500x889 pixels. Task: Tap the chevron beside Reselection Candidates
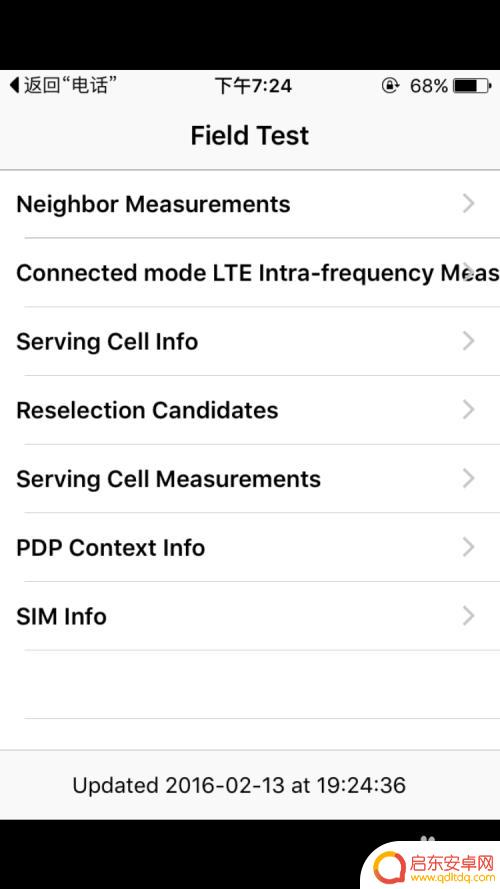point(468,409)
